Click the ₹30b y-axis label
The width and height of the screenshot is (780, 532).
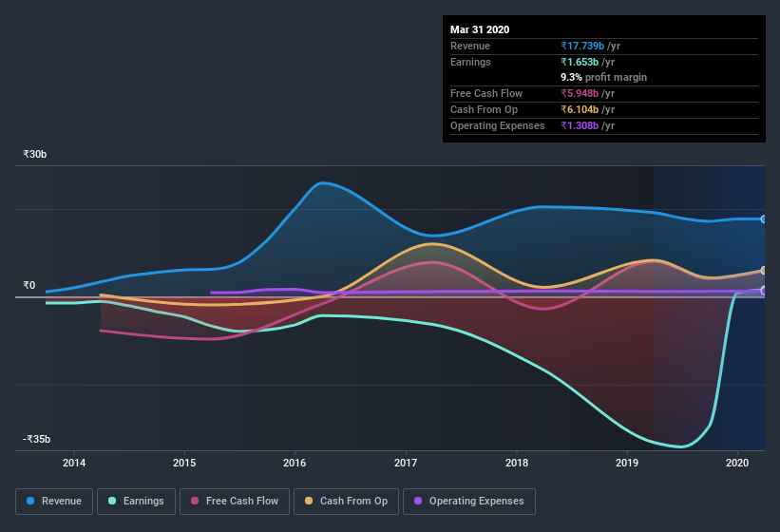click(x=35, y=154)
